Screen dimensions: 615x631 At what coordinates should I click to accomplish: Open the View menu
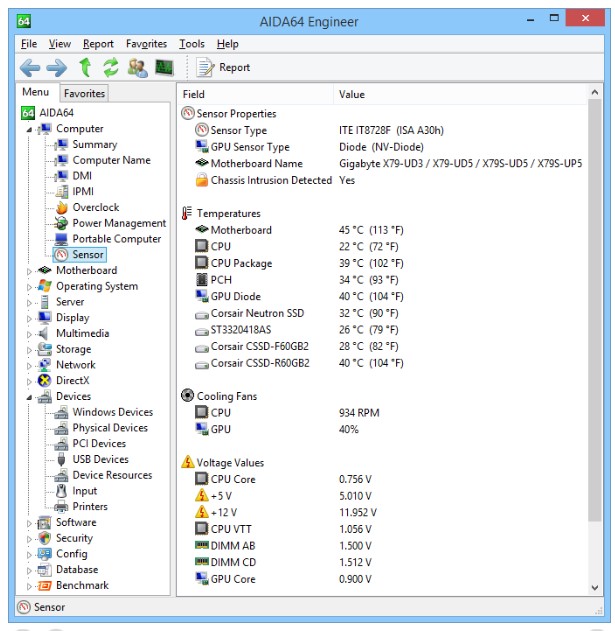pyautogui.click(x=60, y=43)
